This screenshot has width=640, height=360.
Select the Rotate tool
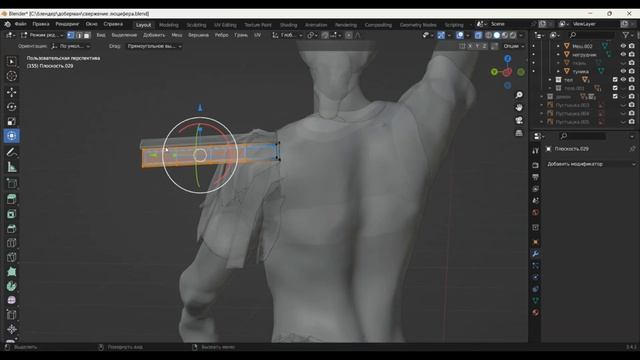coord(11,107)
